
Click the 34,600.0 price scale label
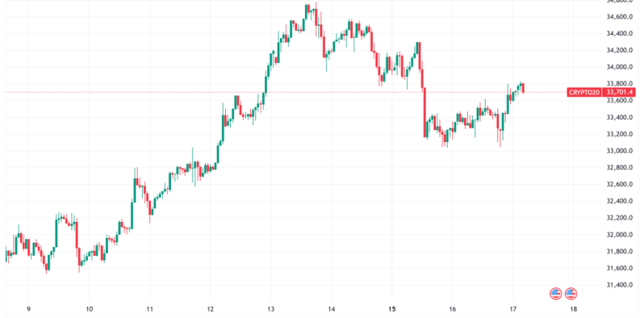point(620,17)
